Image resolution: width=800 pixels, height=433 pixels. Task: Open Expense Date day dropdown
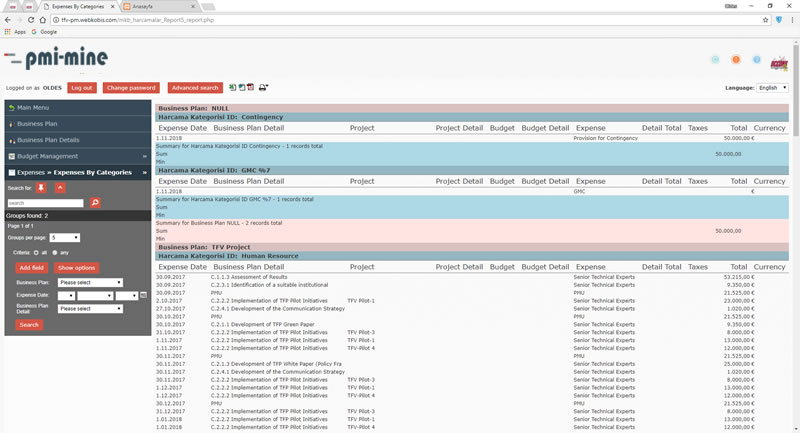[x=66, y=295]
